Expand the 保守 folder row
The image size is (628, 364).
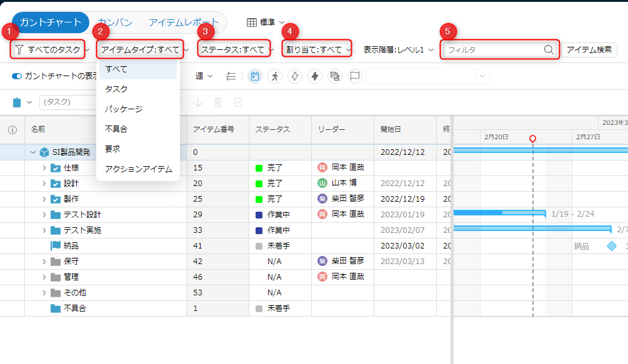point(44,262)
